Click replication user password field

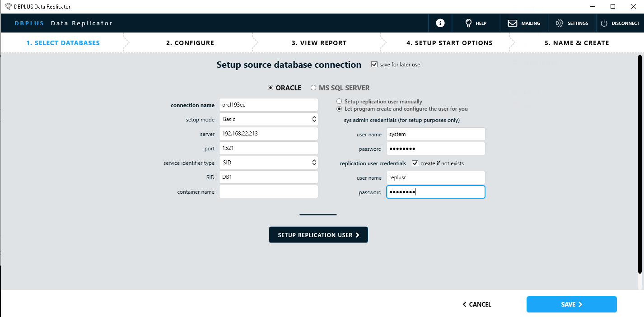[436, 192]
